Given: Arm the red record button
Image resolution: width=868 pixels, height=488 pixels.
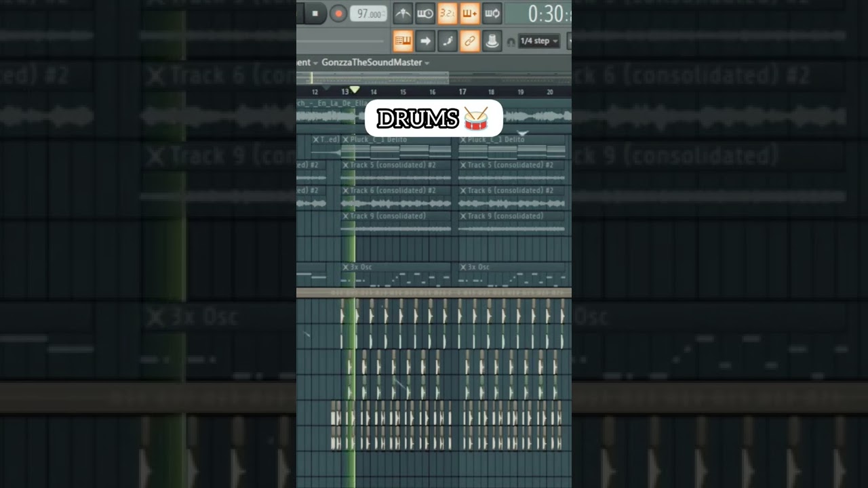Looking at the screenshot, I should (338, 13).
